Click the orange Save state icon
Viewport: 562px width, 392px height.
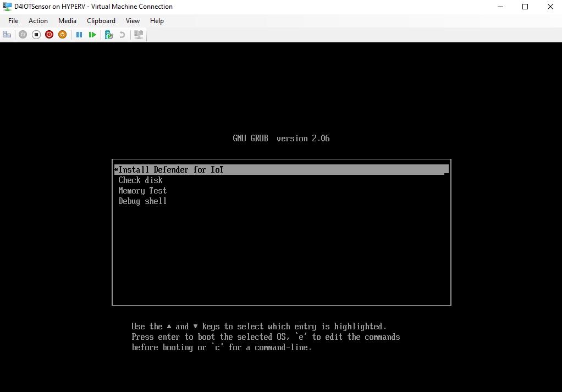point(63,35)
